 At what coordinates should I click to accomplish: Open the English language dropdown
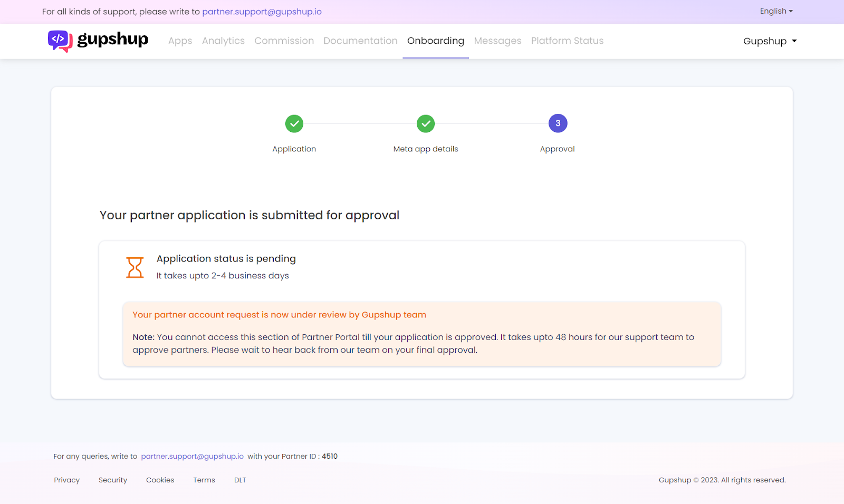click(x=775, y=11)
